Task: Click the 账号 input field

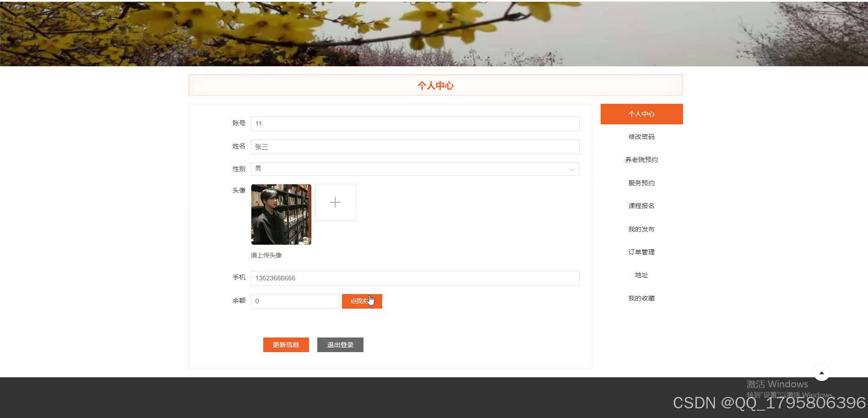Action: point(415,123)
